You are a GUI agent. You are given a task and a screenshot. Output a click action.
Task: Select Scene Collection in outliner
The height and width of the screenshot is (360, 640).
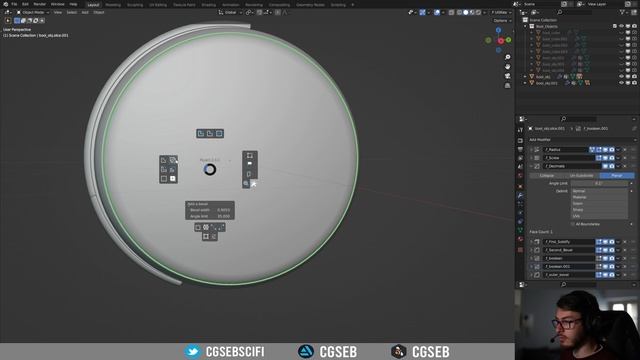pyautogui.click(x=543, y=20)
